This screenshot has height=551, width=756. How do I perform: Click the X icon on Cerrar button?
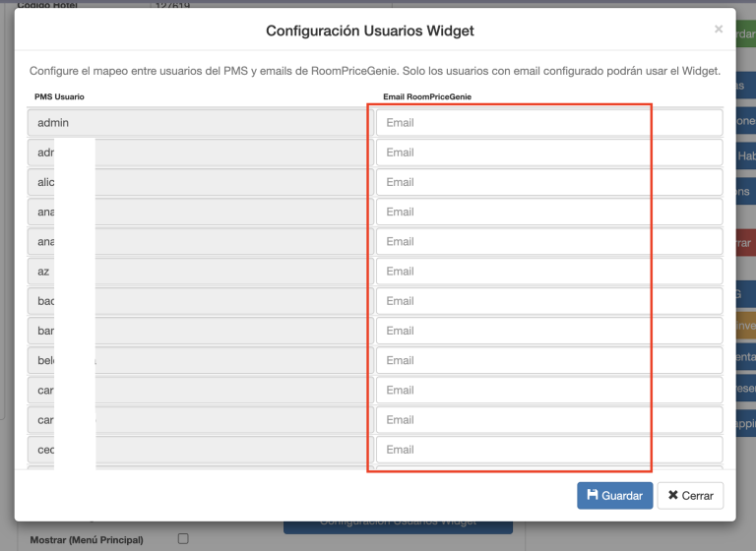[x=673, y=495]
